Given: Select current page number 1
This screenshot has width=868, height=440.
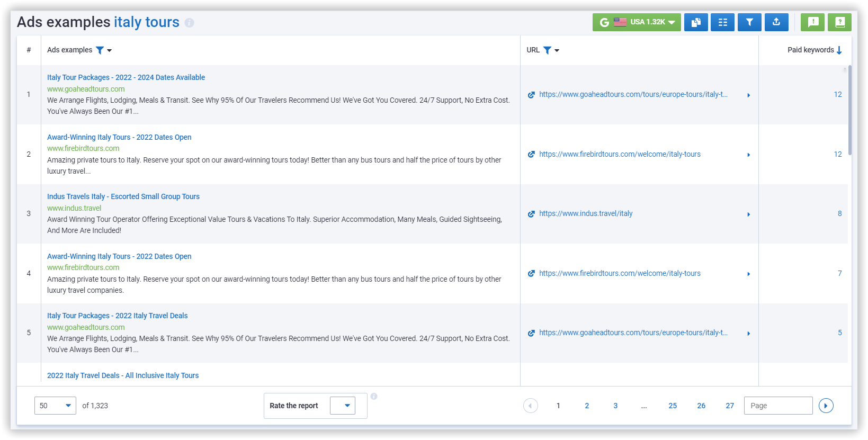Looking at the screenshot, I should pos(558,406).
